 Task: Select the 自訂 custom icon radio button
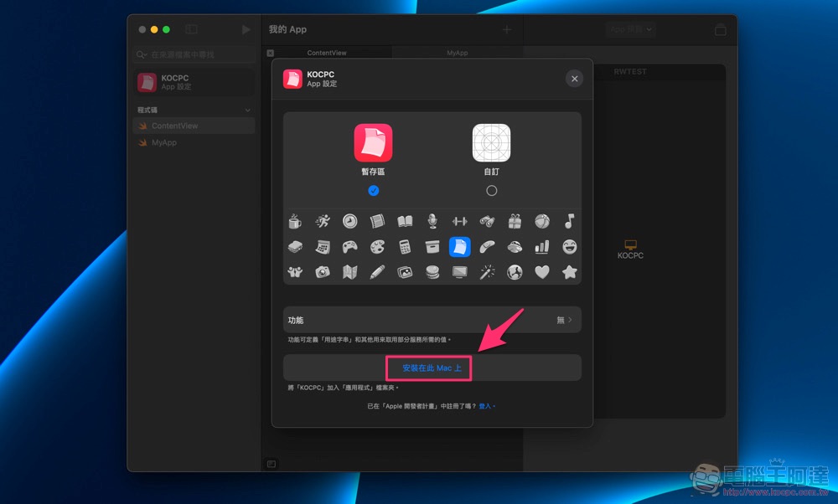click(491, 191)
